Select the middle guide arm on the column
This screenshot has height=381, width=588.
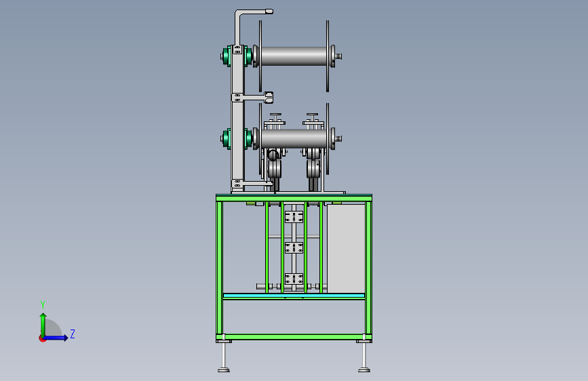tap(253, 98)
